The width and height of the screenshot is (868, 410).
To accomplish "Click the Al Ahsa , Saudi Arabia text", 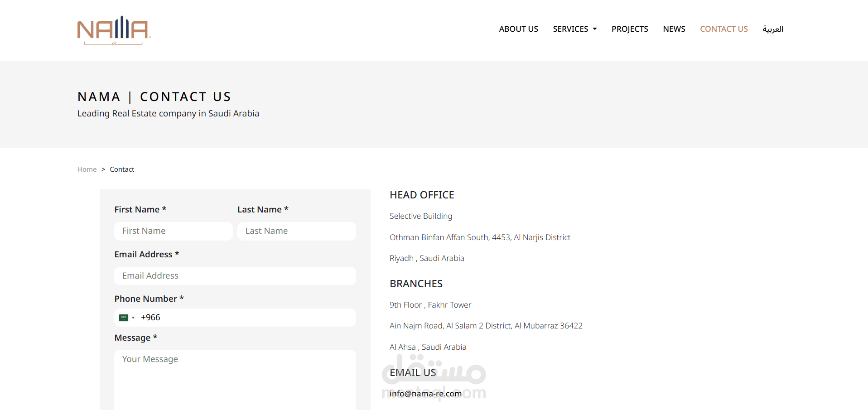I will pos(428,347).
